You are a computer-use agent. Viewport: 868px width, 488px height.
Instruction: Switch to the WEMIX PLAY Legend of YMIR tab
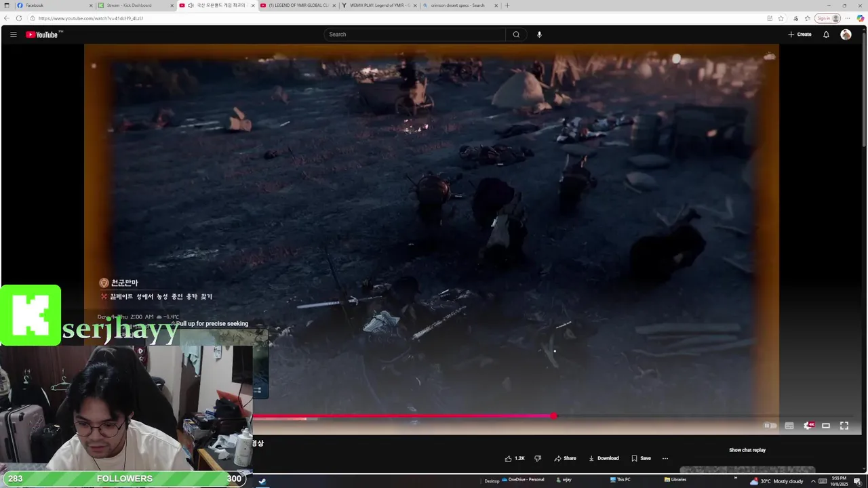380,5
